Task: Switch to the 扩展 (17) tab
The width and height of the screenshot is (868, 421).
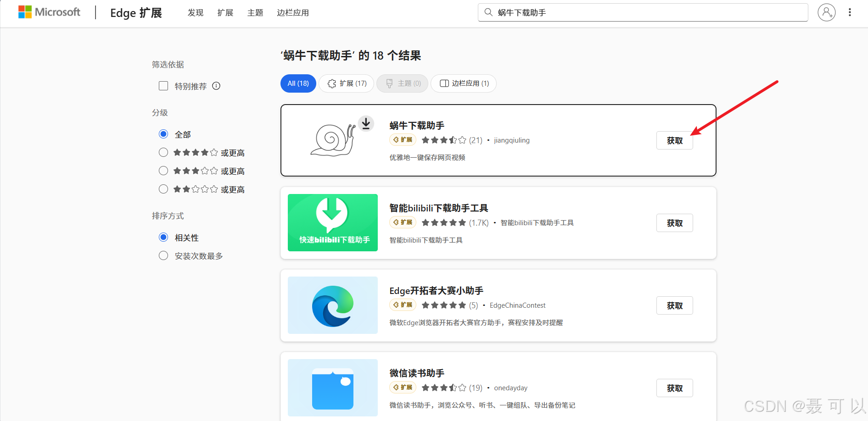Action: 347,83
